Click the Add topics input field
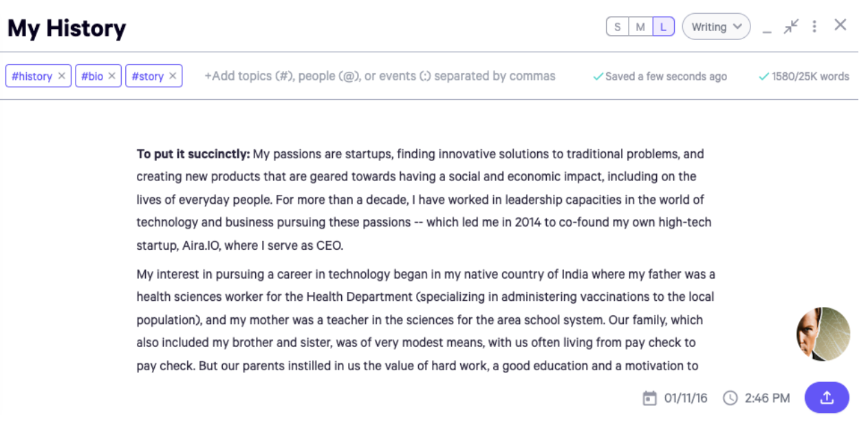 click(380, 76)
